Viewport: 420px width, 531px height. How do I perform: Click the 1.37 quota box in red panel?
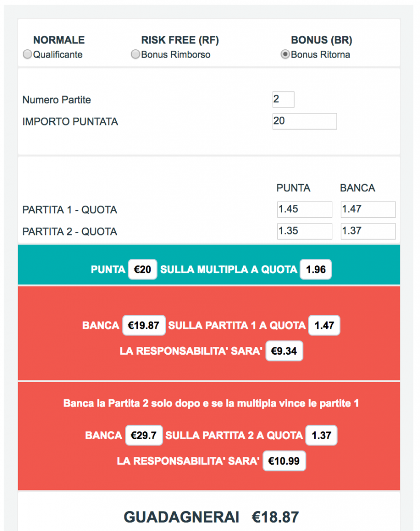click(321, 435)
